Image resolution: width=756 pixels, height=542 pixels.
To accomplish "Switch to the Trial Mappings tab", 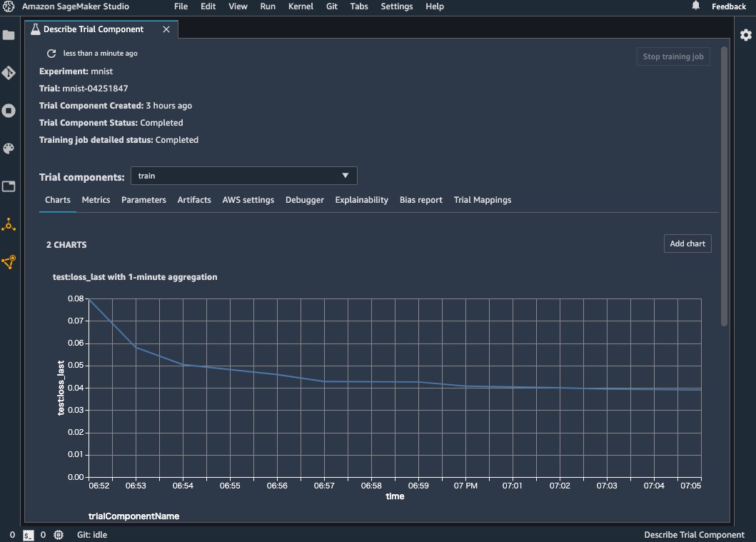I will pos(483,200).
